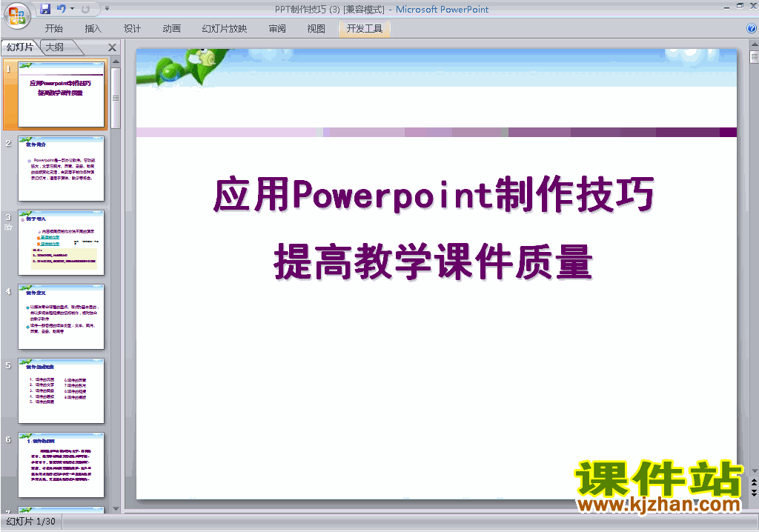Select slide 1 thumbnail
Viewport: 759px width, 532px height.
61,94
